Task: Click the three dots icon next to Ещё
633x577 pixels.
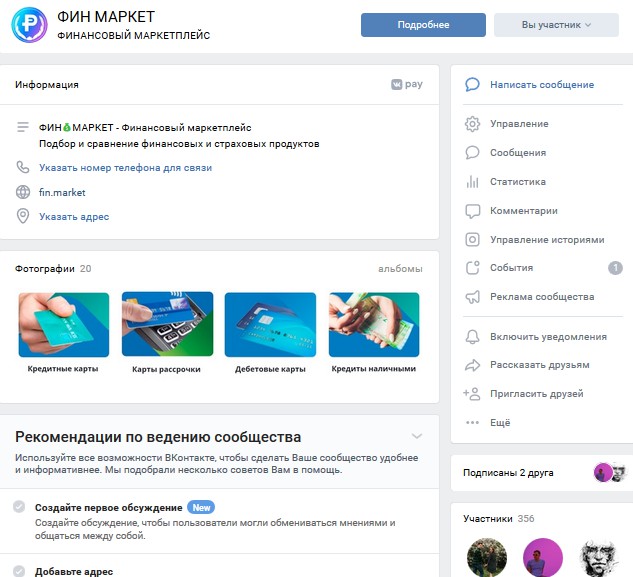Action: click(x=472, y=422)
